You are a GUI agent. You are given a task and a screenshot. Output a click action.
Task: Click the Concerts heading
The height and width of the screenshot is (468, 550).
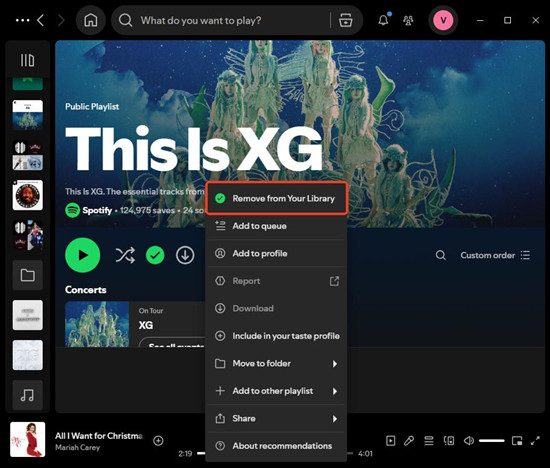pyautogui.click(x=86, y=290)
